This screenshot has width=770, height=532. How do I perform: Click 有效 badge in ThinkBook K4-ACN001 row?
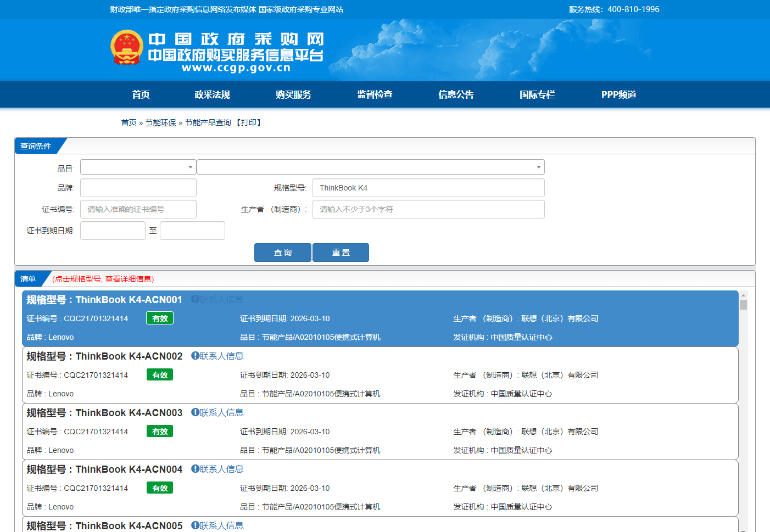click(x=160, y=318)
